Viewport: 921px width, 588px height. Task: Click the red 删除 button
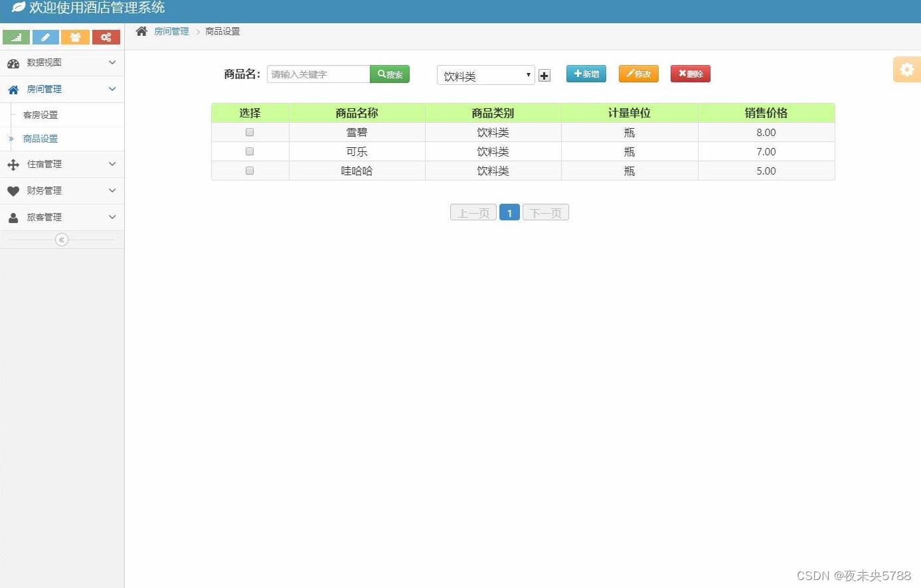point(691,74)
